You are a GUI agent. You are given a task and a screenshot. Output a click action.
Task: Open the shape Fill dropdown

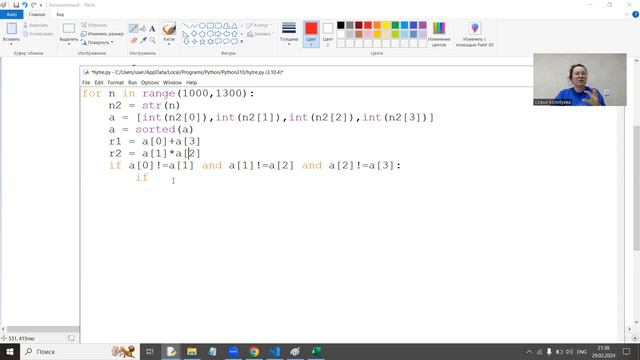(260, 34)
